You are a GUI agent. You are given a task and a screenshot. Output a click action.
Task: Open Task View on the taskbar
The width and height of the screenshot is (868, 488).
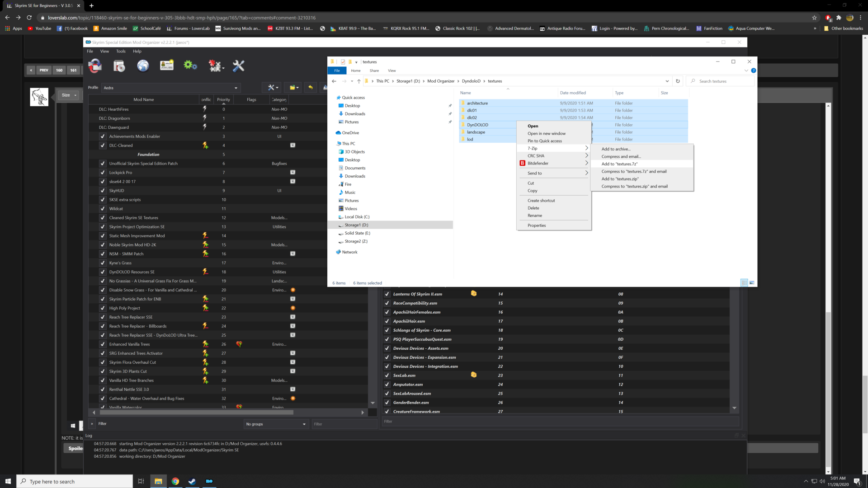[141, 481]
